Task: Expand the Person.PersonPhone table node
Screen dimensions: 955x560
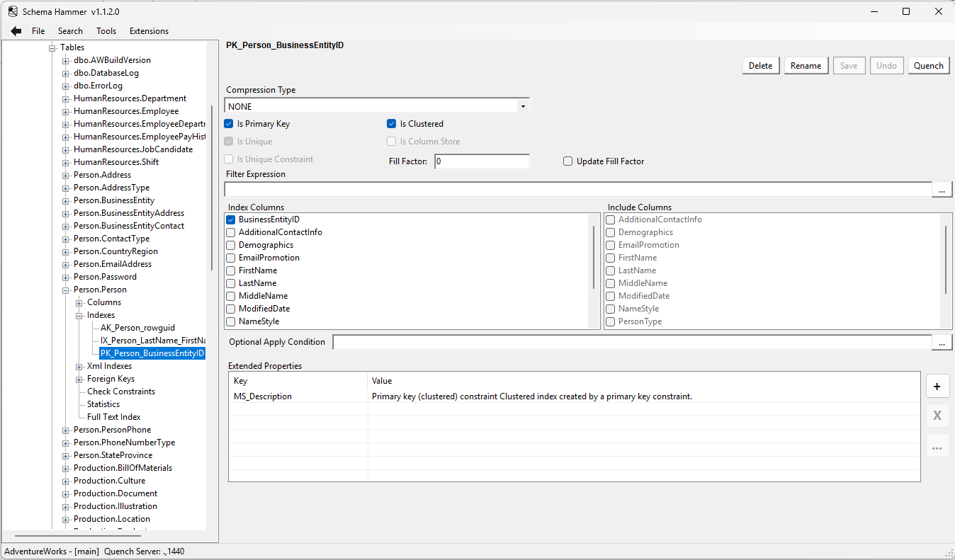Action: (x=64, y=429)
